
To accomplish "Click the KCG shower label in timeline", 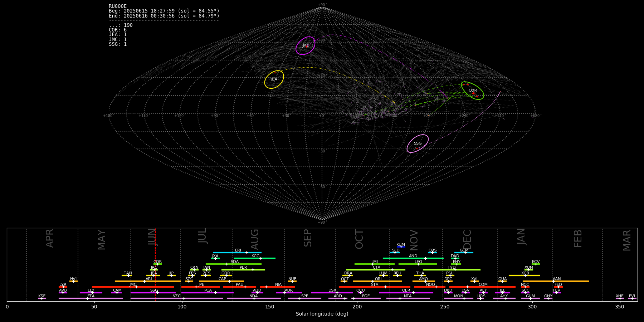I will [255, 256].
